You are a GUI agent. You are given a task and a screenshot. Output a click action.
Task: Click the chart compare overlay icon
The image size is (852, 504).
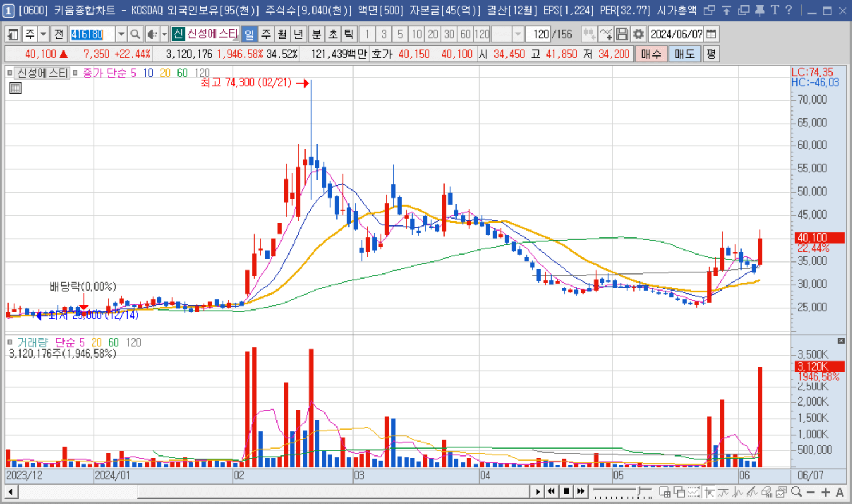(589, 34)
